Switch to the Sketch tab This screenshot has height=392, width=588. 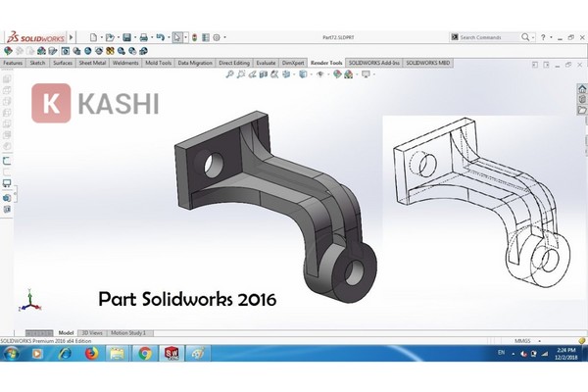pyautogui.click(x=37, y=63)
